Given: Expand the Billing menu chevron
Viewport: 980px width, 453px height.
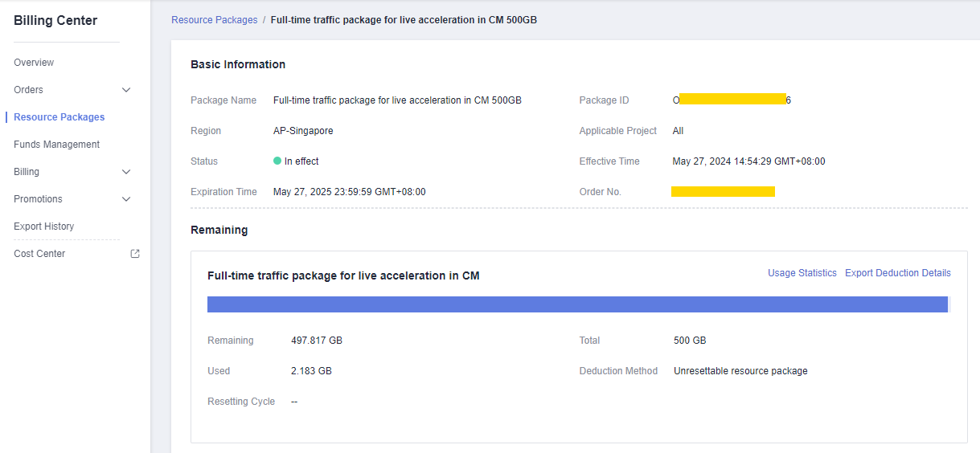Looking at the screenshot, I should click(x=126, y=172).
